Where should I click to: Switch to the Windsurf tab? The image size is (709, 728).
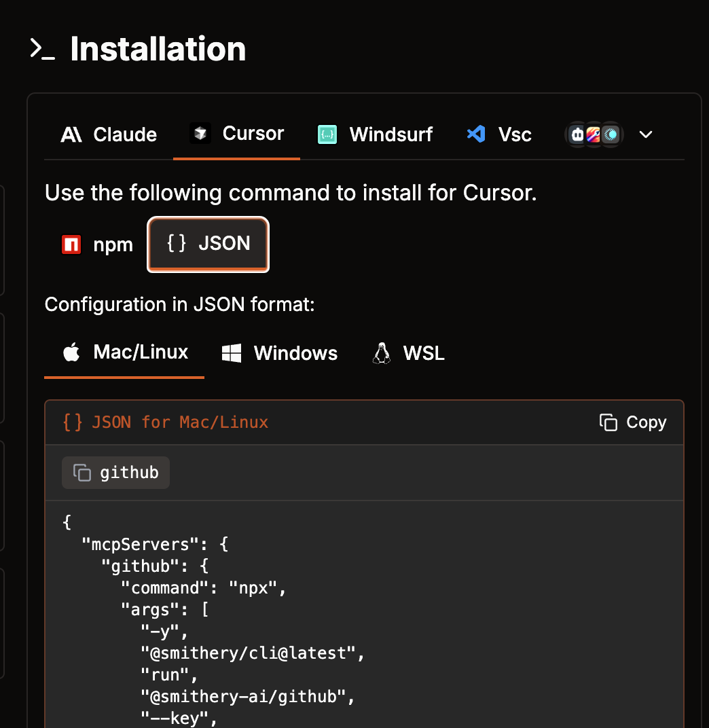point(375,134)
